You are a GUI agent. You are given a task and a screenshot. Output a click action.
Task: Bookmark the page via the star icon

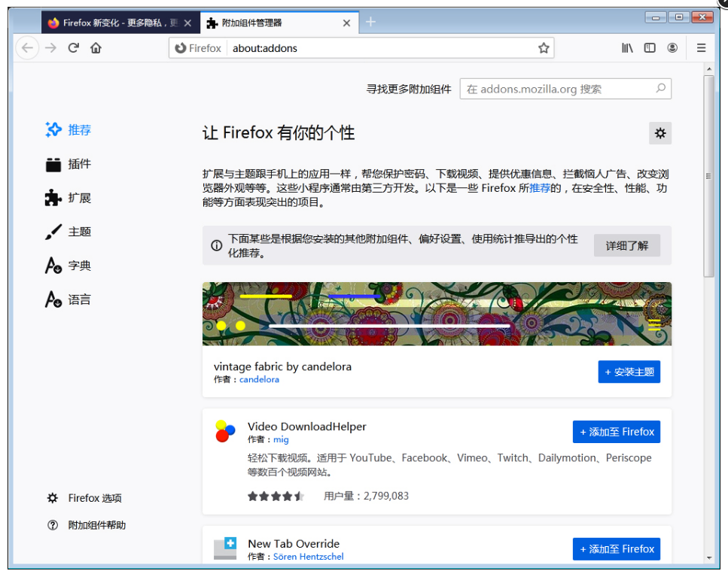544,47
